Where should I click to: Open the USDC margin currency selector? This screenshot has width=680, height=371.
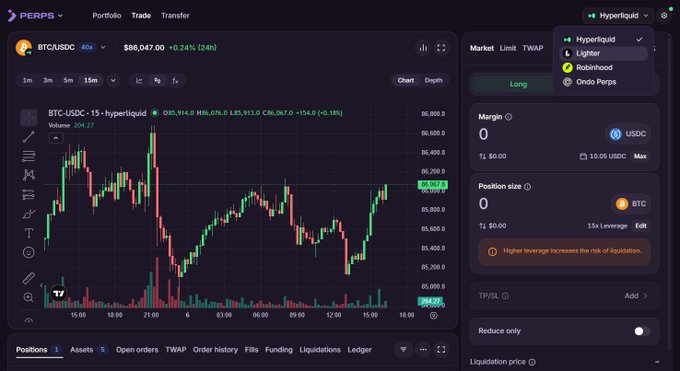[x=628, y=134]
